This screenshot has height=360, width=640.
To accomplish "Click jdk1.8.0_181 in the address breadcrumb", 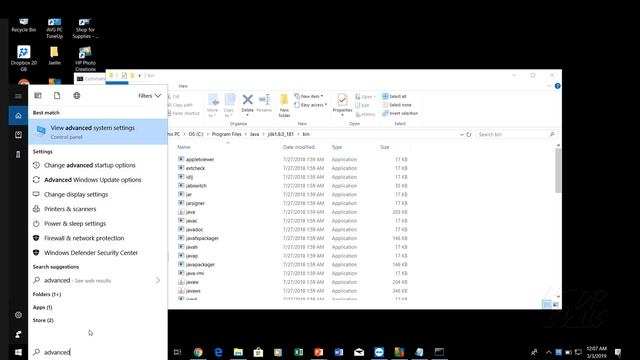I will point(280,134).
